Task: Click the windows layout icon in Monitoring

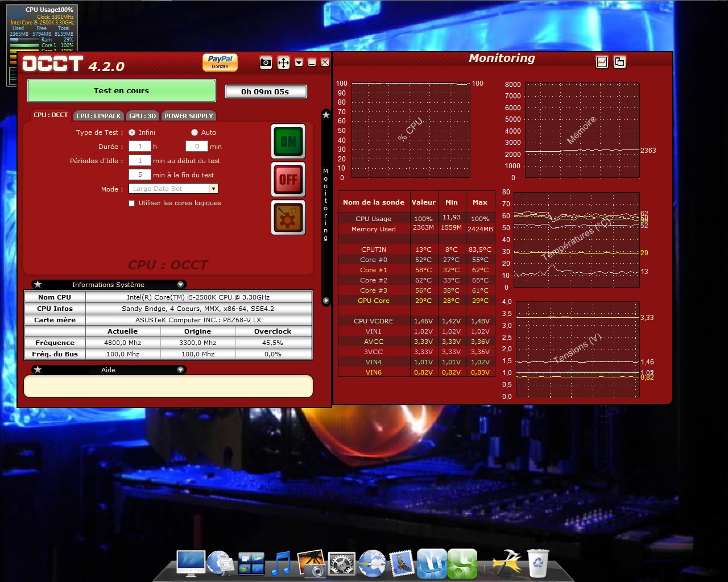Action: pos(619,62)
